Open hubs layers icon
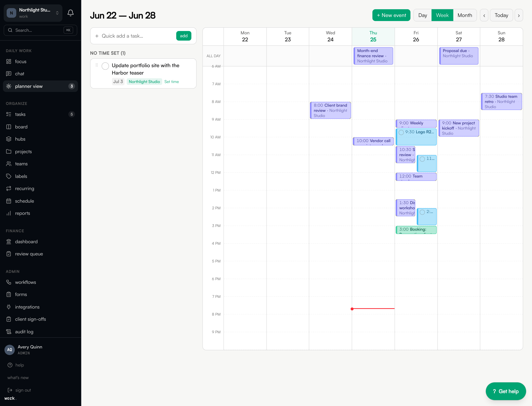532x406 pixels. tap(9, 139)
